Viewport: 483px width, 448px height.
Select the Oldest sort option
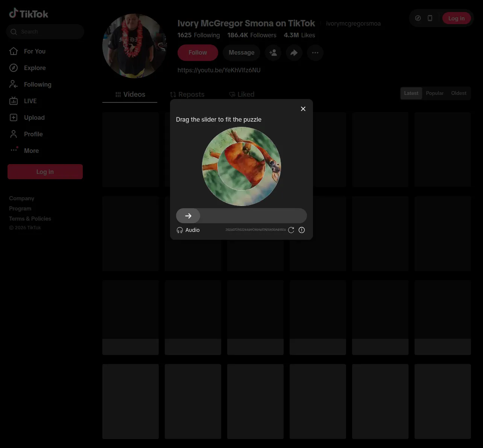coord(459,93)
